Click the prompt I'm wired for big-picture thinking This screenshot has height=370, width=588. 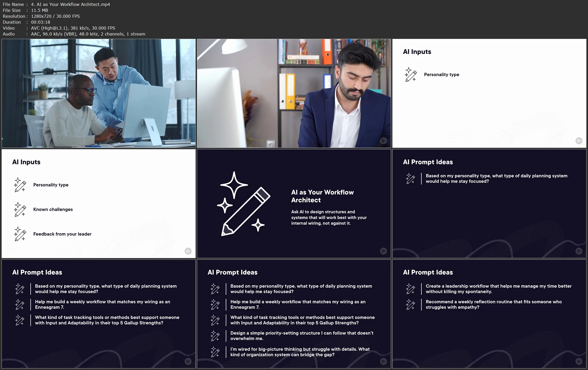point(300,352)
